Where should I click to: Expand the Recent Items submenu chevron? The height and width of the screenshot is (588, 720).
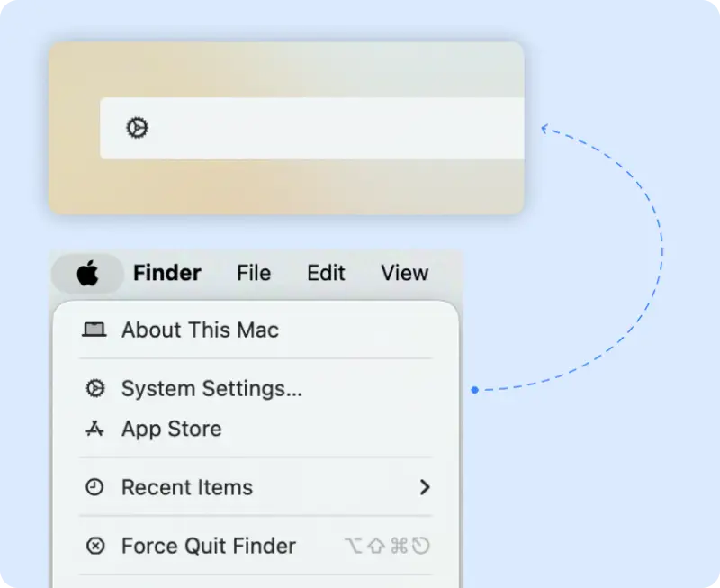(x=425, y=487)
